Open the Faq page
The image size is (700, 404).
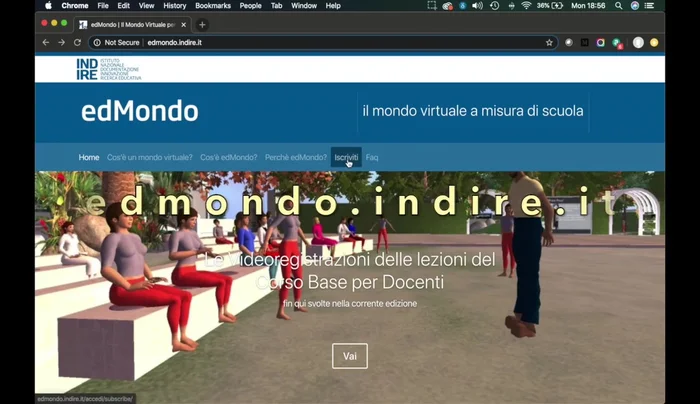click(x=372, y=157)
